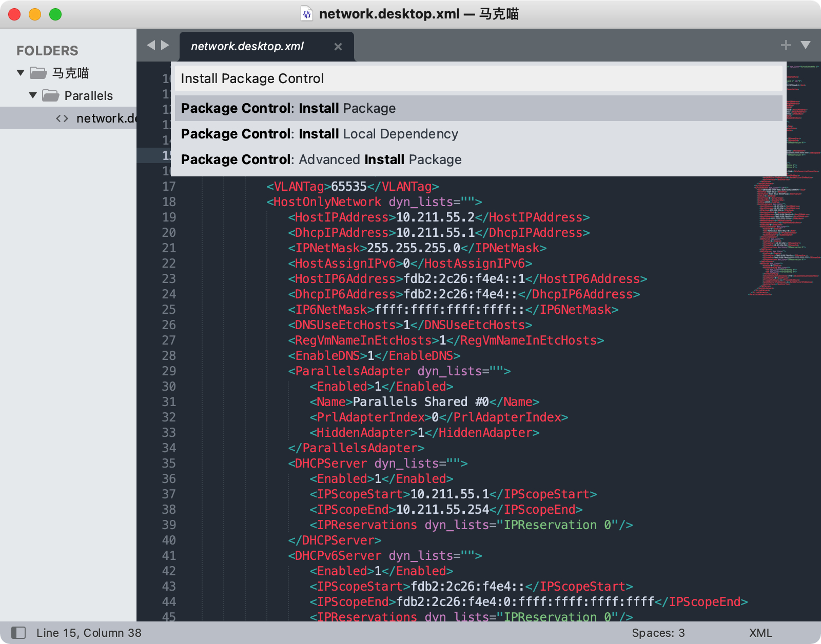This screenshot has width=821, height=644.
Task: Click the file icon next to network.desktop.xml in sidebar
Action: 62,118
